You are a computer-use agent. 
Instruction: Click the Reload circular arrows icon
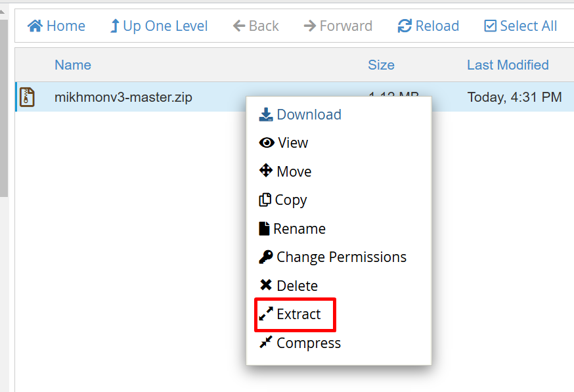[x=405, y=26]
